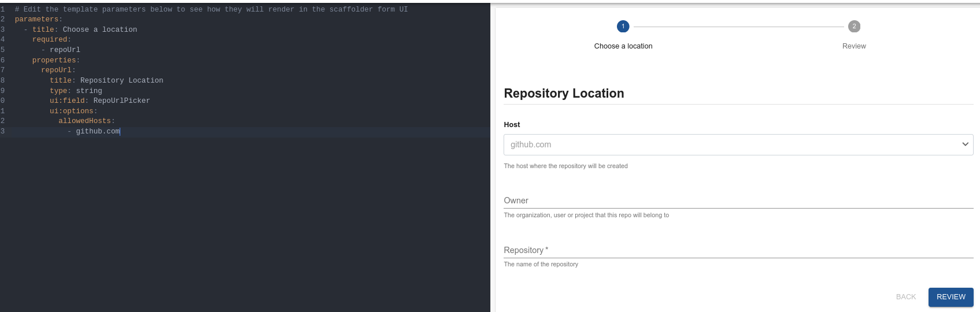Select the 'Choose a location' step label
980x312 pixels.
pyautogui.click(x=623, y=46)
